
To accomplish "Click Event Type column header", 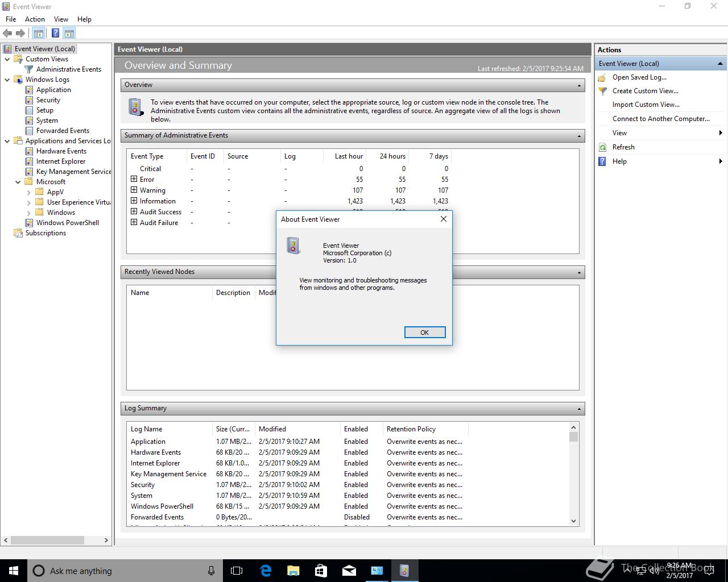I will click(x=157, y=156).
